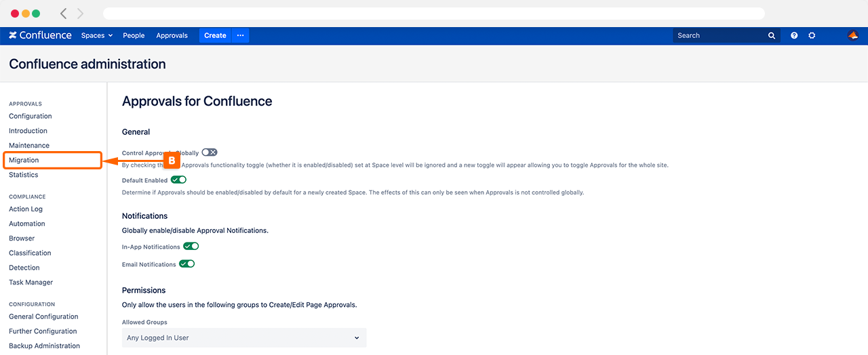Open the user profile avatar
Viewport: 868px width, 355px height.
coord(853,36)
